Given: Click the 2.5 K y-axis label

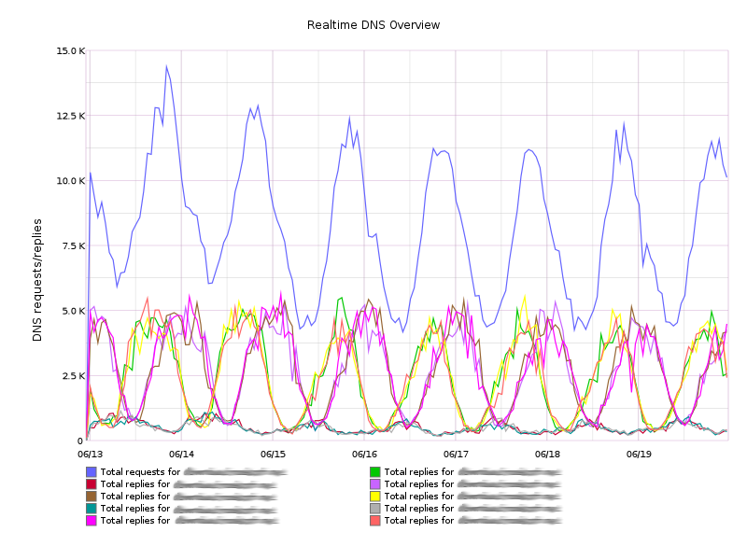Looking at the screenshot, I should pyautogui.click(x=74, y=376).
